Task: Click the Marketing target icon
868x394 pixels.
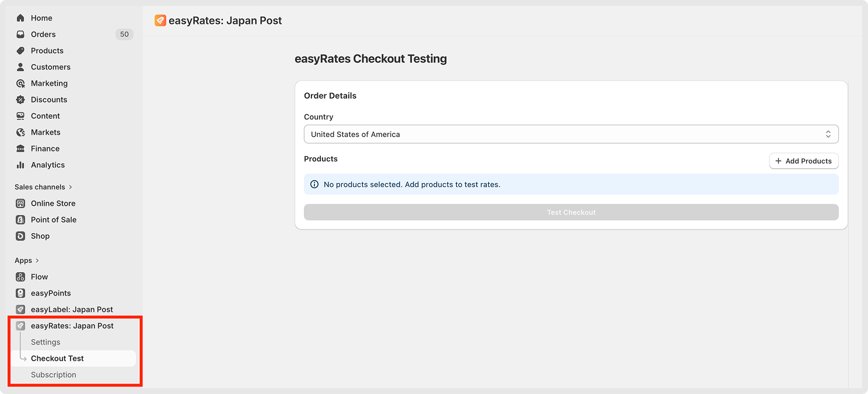Action: pos(20,83)
